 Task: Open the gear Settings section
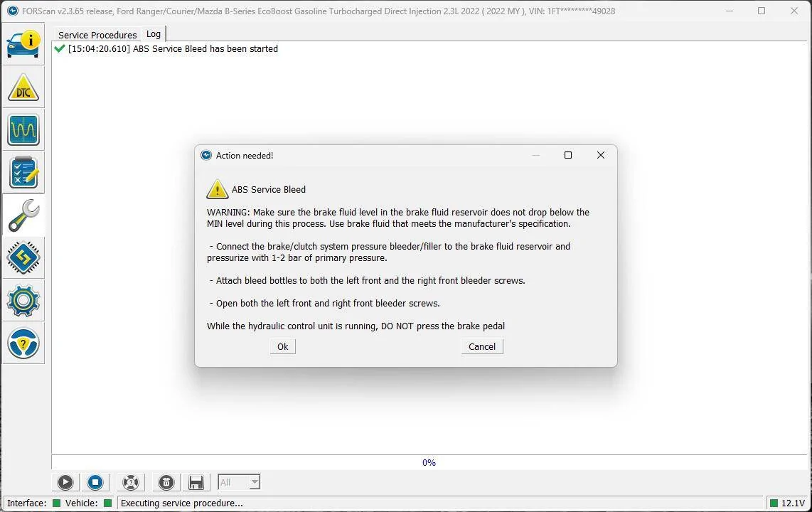coord(23,300)
